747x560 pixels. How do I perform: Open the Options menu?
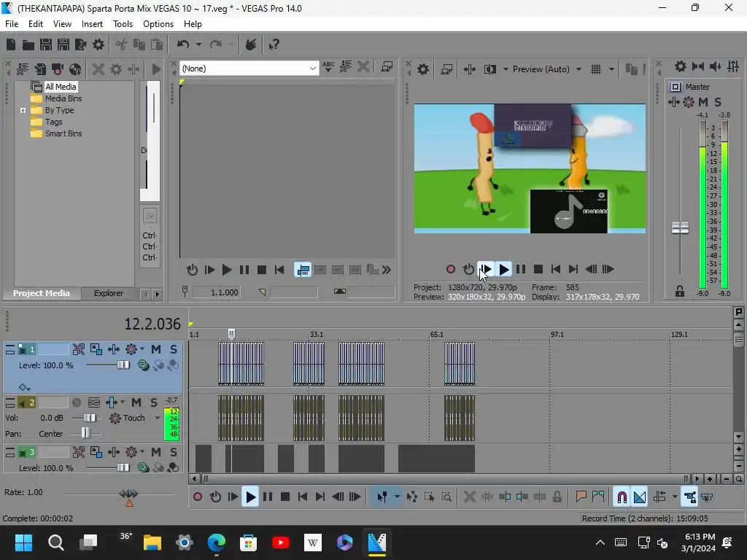tap(158, 24)
